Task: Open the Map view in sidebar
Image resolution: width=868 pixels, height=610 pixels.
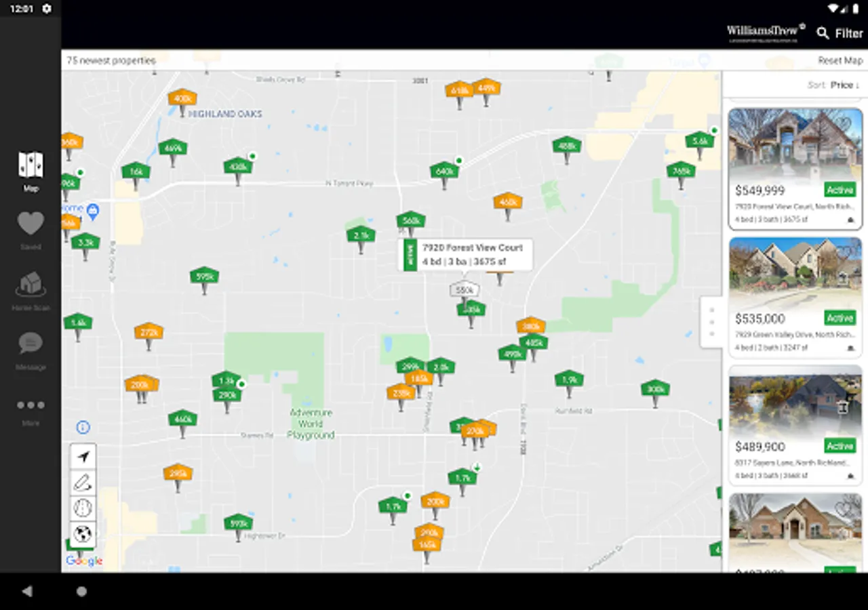Action: click(x=31, y=171)
